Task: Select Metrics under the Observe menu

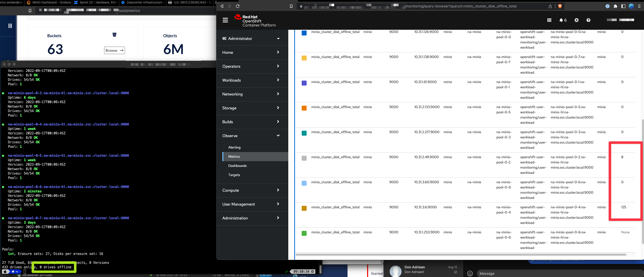Action: (x=234, y=156)
